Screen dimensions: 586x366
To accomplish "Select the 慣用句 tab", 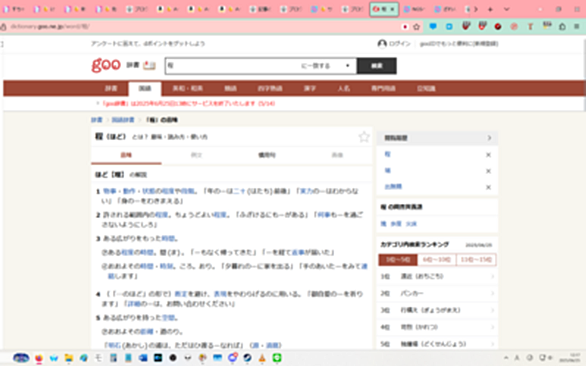I will 267,155.
